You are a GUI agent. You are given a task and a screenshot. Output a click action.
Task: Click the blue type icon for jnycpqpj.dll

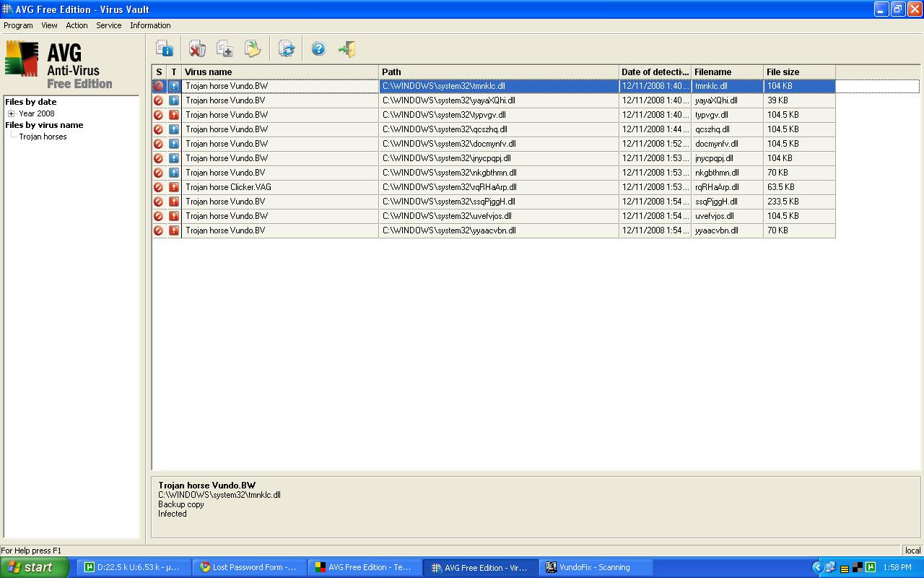(x=174, y=158)
